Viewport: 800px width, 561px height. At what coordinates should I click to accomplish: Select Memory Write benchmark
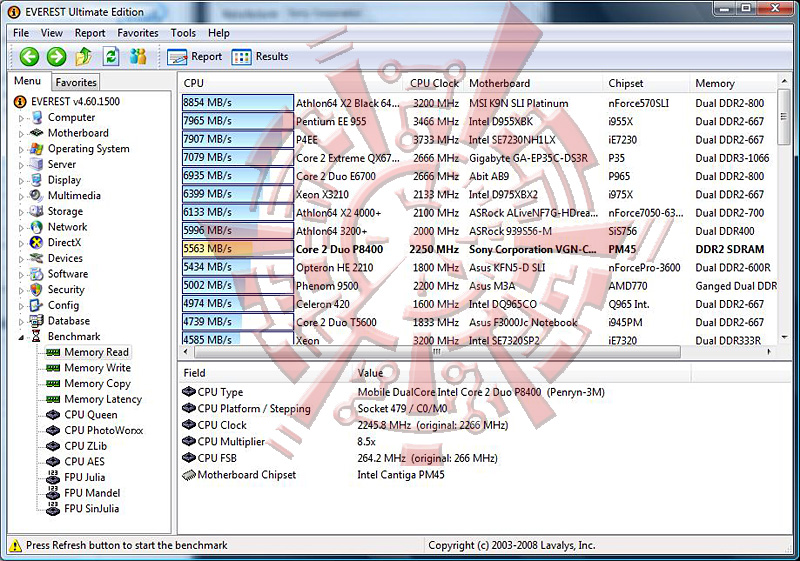pyautogui.click(x=97, y=368)
